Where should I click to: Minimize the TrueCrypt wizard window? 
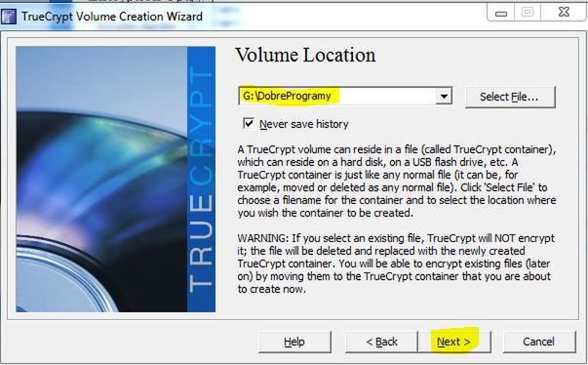pos(501,13)
